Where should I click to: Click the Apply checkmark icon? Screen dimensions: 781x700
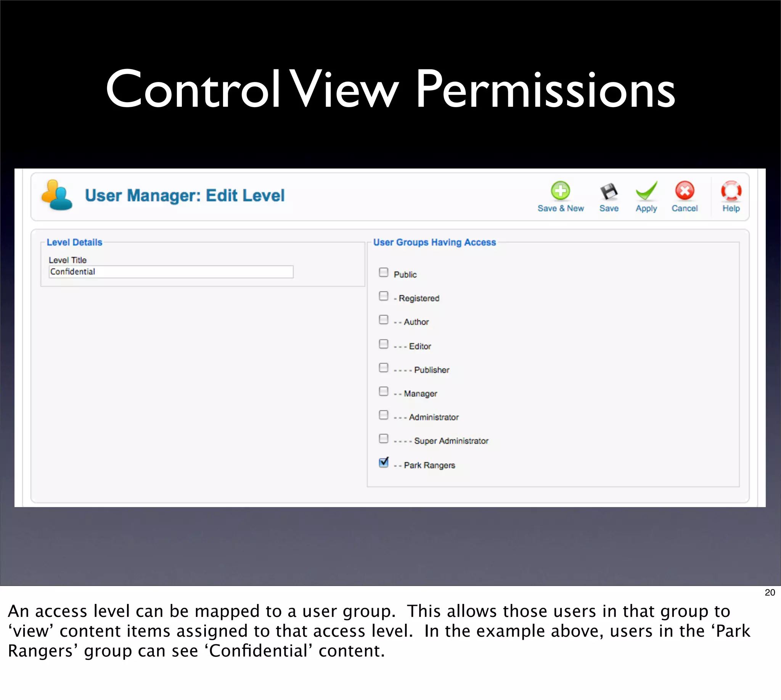tap(646, 191)
